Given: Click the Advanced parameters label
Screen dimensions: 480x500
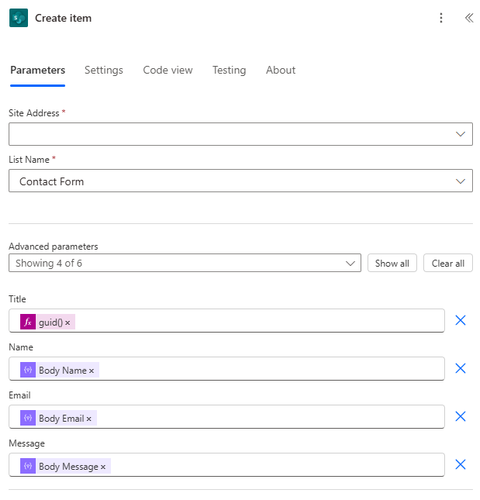Looking at the screenshot, I should [x=53, y=247].
